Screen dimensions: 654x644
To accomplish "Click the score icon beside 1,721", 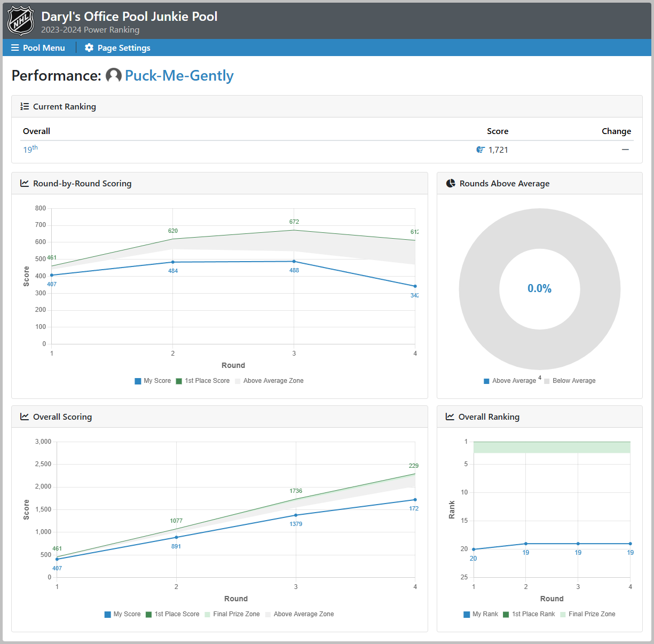I will (480, 150).
